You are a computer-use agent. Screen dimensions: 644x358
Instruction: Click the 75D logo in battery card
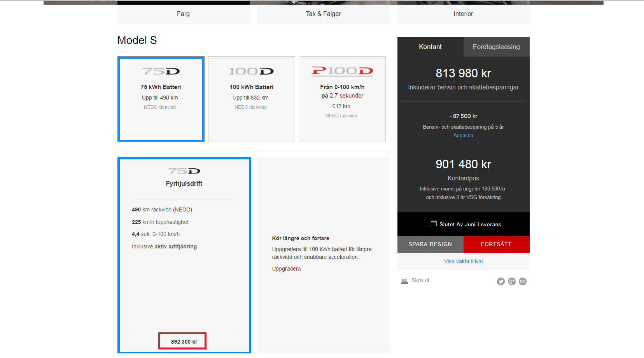161,71
